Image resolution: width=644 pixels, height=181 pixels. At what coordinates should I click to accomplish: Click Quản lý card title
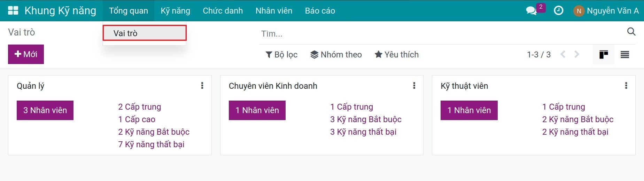[31, 86]
